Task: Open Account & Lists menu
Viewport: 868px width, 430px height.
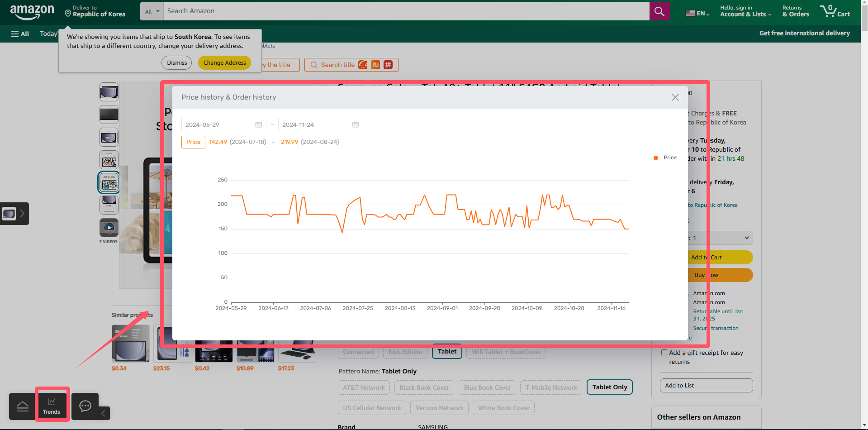Action: tap(745, 11)
